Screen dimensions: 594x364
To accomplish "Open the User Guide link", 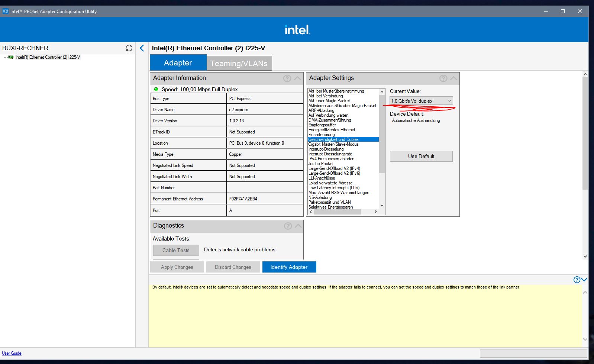I will pyautogui.click(x=12, y=353).
